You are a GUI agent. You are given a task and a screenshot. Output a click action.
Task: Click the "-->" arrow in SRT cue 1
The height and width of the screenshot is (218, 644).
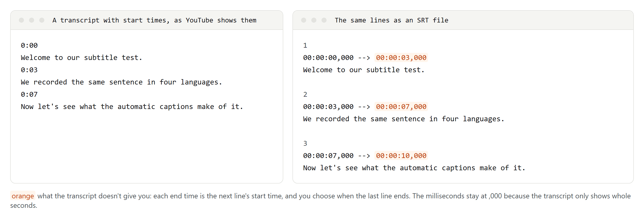click(364, 58)
